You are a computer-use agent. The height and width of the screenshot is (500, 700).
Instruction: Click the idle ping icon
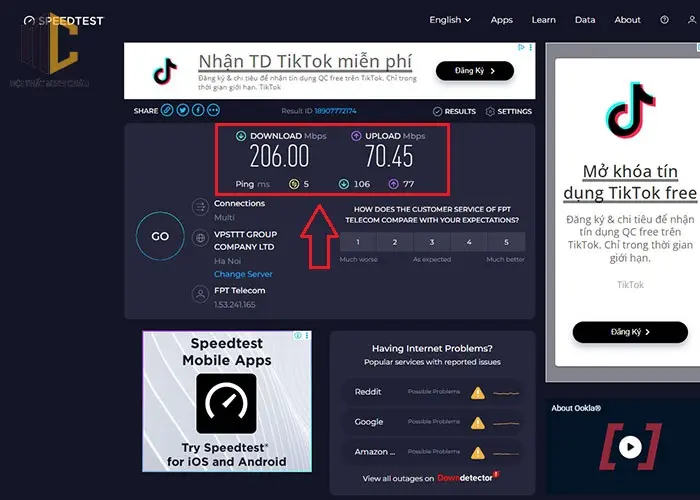click(x=294, y=184)
